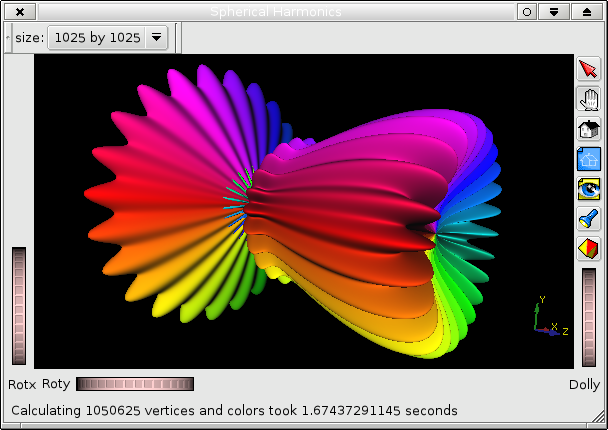Click the View All eye icon
Viewport: 608px width, 430px height.
[x=588, y=188]
